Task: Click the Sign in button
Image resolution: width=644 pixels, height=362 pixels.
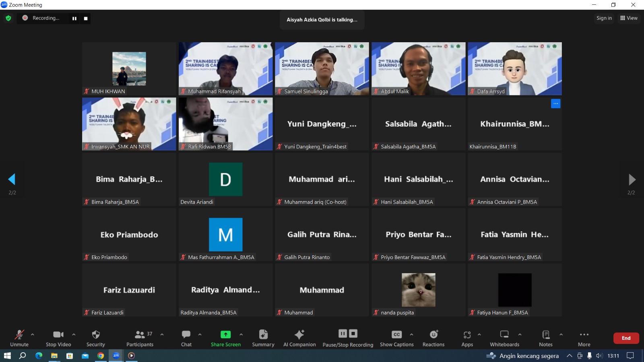Action: pos(604,18)
